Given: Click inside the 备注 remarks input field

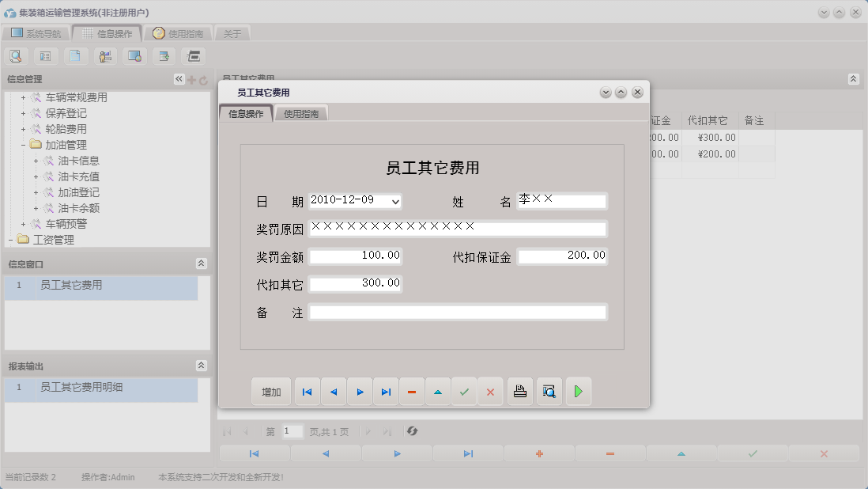Looking at the screenshot, I should (457, 312).
